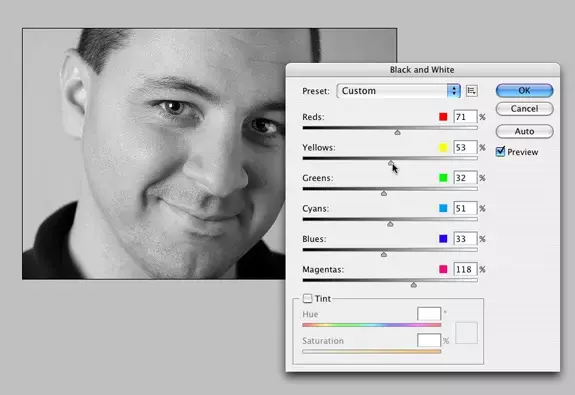The image size is (575, 395).
Task: Click the cyan color swatch for Cyans
Action: click(443, 208)
